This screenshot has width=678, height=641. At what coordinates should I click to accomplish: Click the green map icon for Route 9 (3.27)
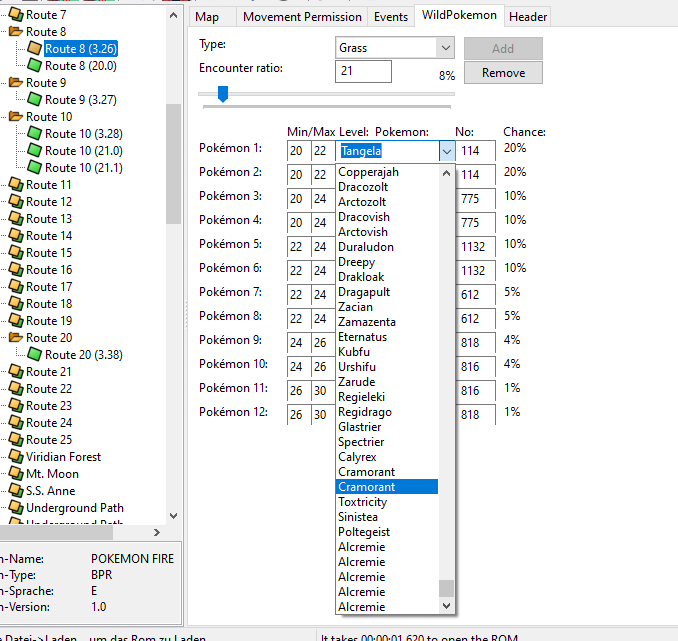coord(34,100)
